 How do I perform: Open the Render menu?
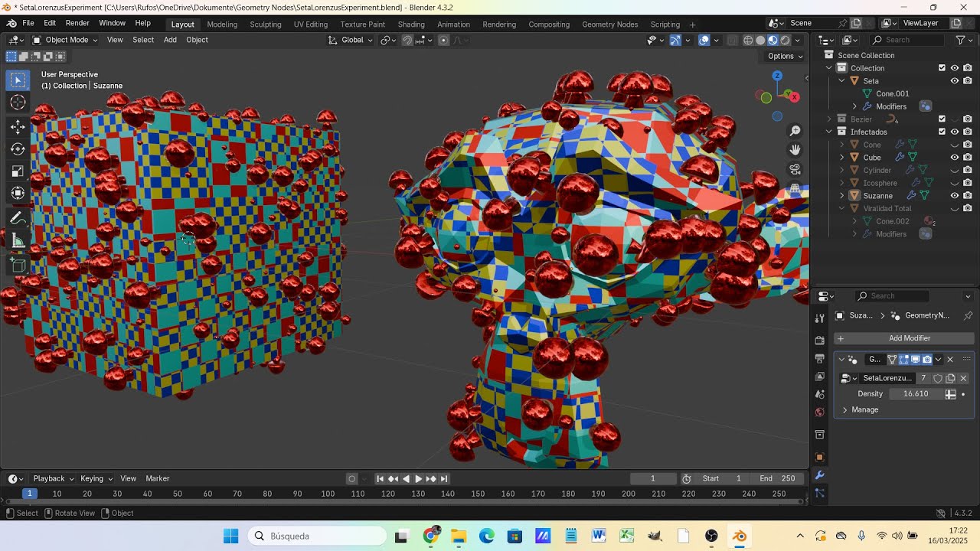[77, 24]
